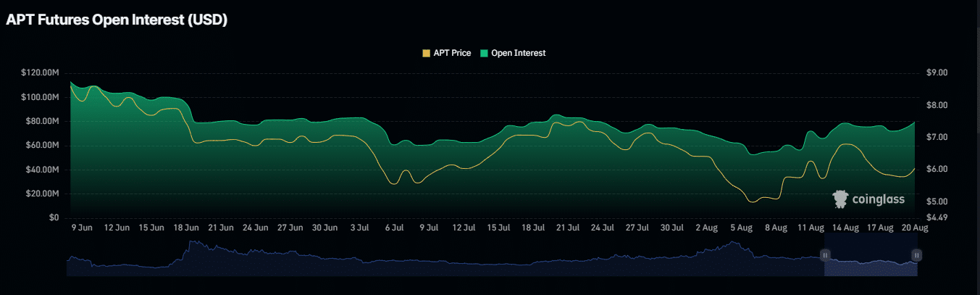This screenshot has height=295, width=980.
Task: Click the 20 Aug date label
Action: (x=915, y=228)
